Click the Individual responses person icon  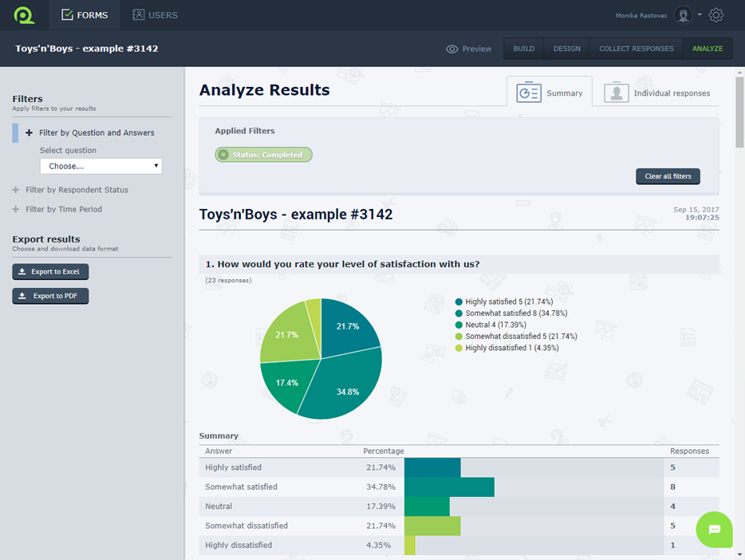point(616,92)
